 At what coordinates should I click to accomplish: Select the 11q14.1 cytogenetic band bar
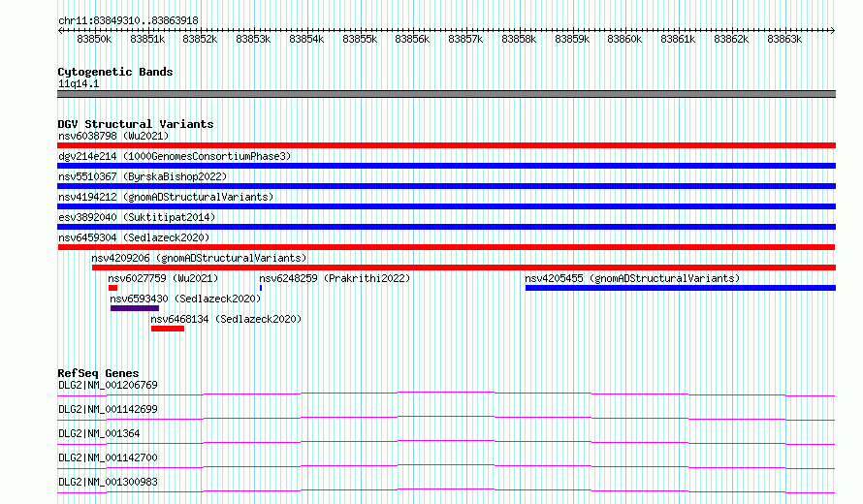click(x=446, y=94)
